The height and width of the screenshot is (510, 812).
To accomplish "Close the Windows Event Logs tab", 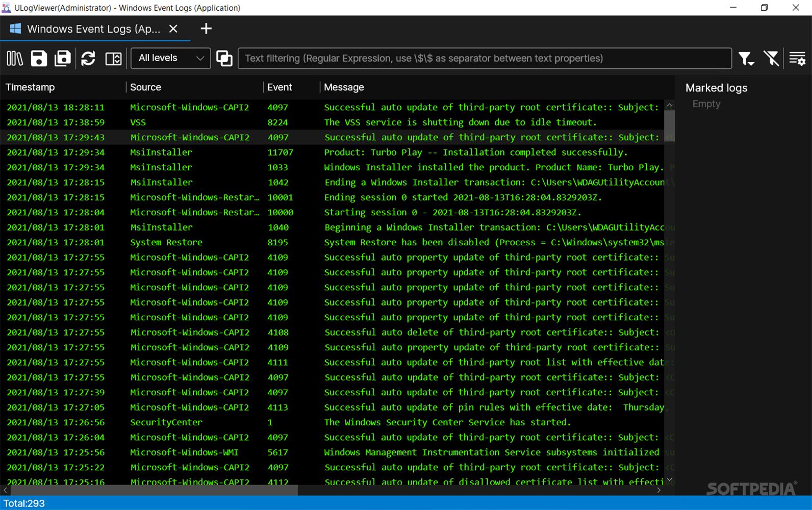I will click(173, 29).
